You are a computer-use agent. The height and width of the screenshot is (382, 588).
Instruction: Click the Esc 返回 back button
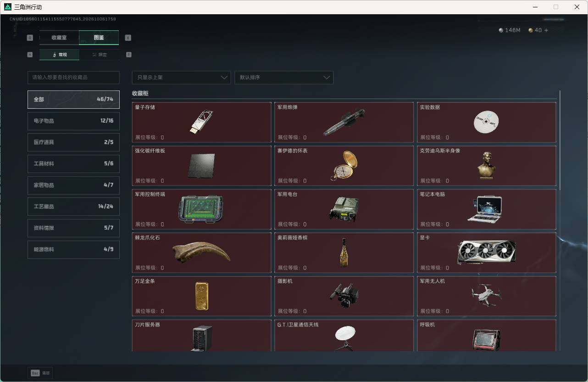40,373
